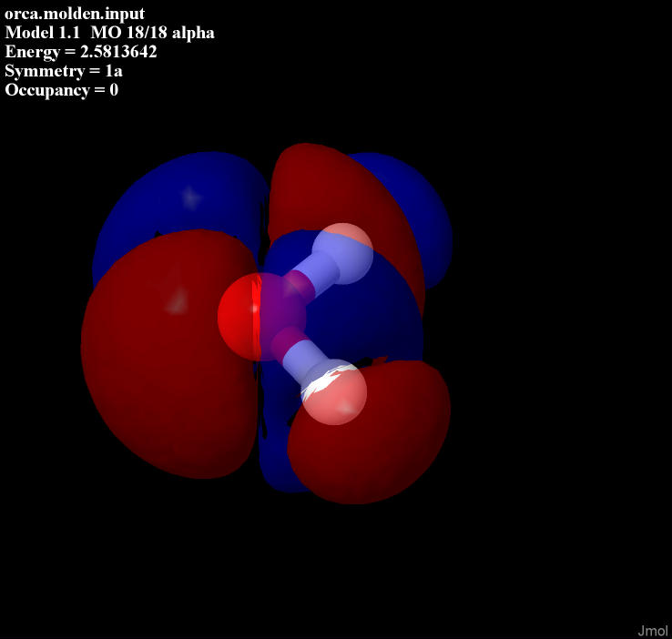This screenshot has width=672, height=639.
Task: Click the large red orbital lobe on the left
Action: (168, 356)
